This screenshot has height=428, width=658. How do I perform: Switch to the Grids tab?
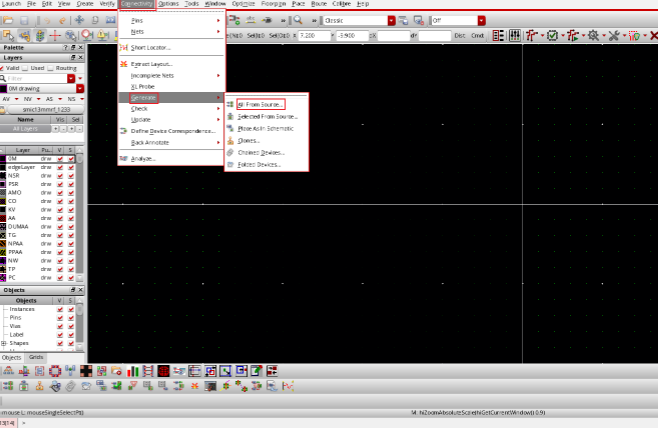pos(35,357)
